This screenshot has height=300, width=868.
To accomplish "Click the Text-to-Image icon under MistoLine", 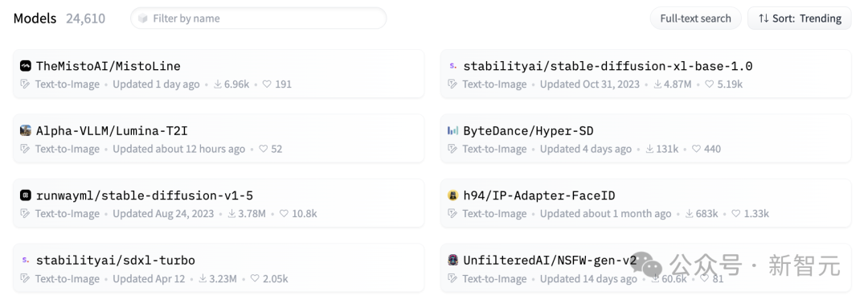I will 25,84.
